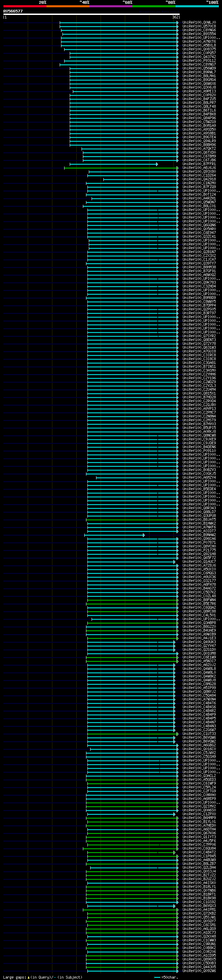Select the UniRef100_Q56WD9 label
This screenshot has height=980, width=222.
[199, 68]
